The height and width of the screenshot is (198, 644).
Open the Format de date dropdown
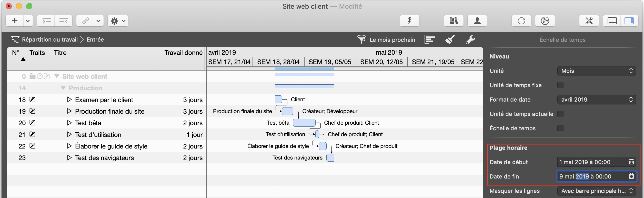[596, 100]
